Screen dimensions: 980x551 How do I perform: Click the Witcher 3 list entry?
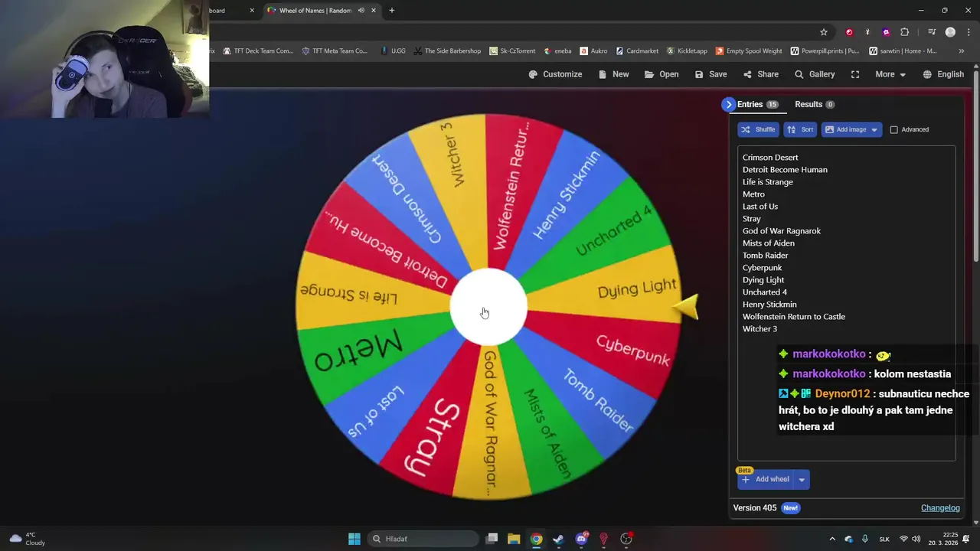(759, 329)
